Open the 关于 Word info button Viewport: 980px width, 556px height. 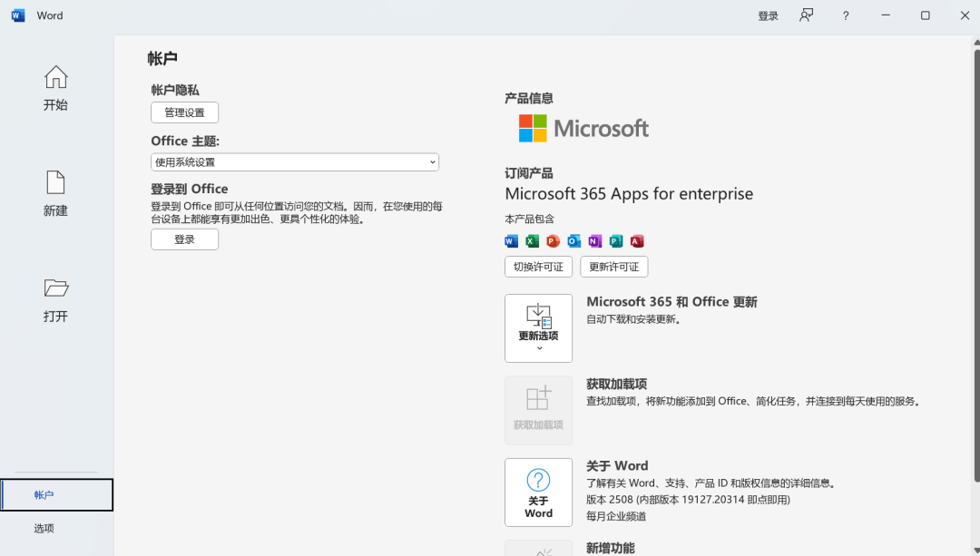tap(538, 492)
